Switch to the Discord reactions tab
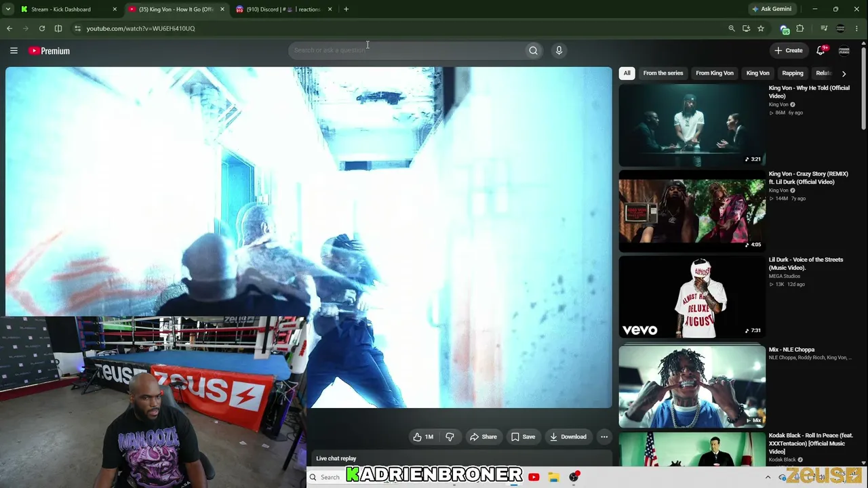The height and width of the screenshot is (488, 868). pyautogui.click(x=283, y=9)
